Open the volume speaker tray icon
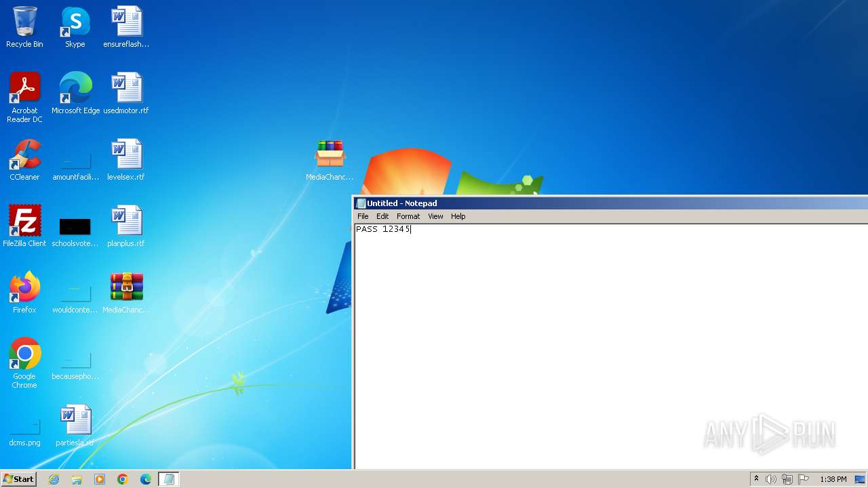This screenshot has width=868, height=488. (771, 479)
